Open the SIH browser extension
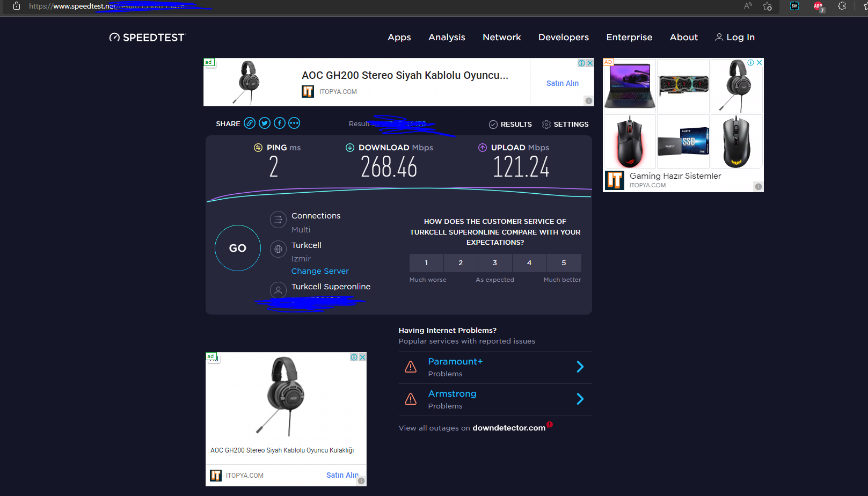Image resolution: width=868 pixels, height=496 pixels. [x=794, y=6]
